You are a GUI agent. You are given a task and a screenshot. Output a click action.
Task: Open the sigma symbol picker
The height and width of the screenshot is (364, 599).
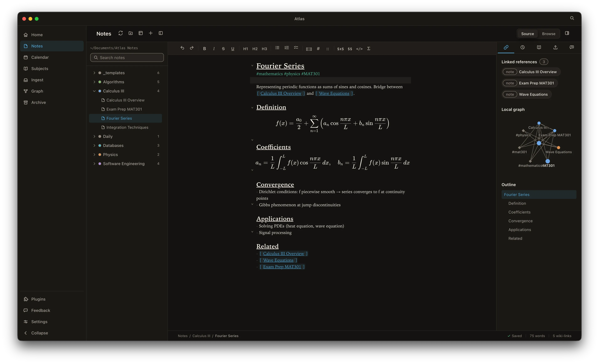click(x=369, y=49)
